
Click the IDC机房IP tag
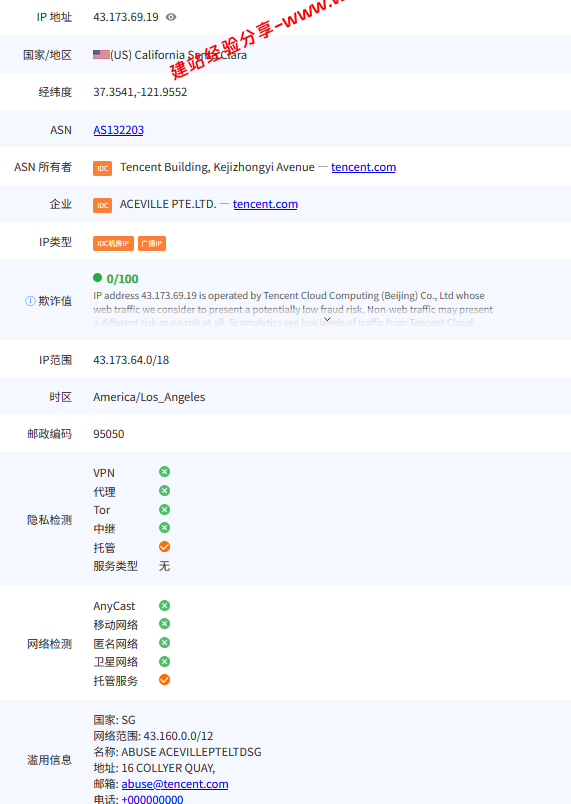click(x=113, y=244)
